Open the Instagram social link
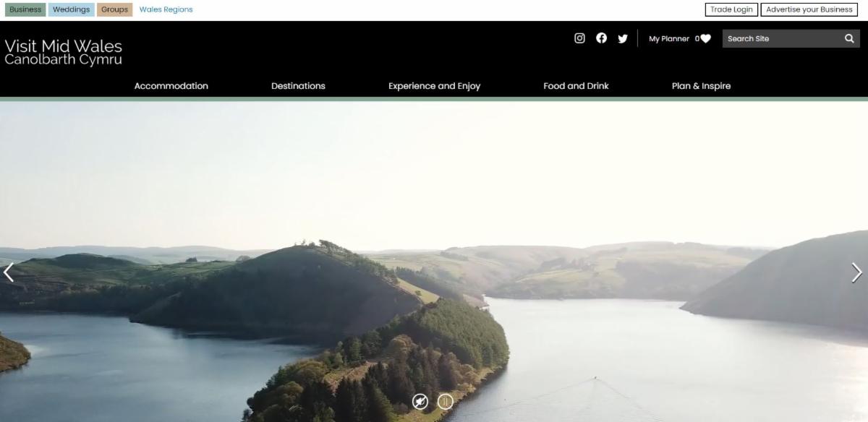 pyautogui.click(x=579, y=38)
